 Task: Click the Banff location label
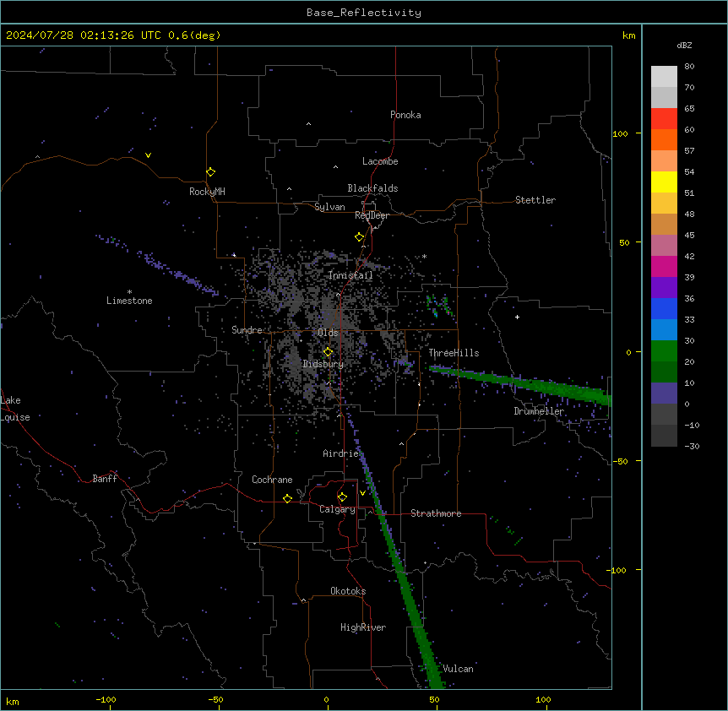(105, 479)
